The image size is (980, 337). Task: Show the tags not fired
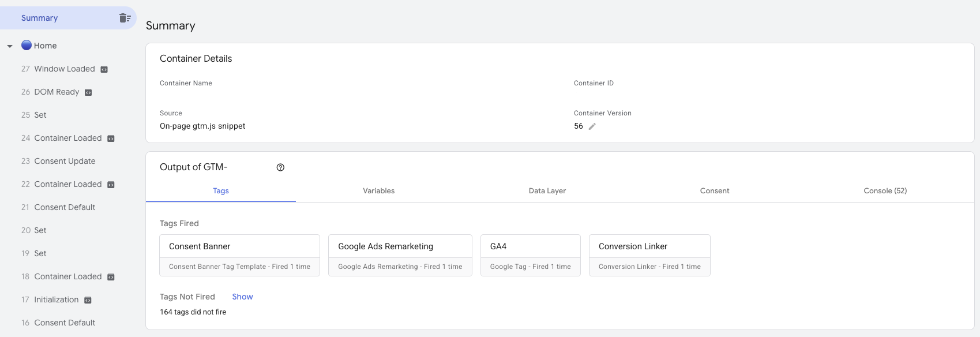point(242,297)
